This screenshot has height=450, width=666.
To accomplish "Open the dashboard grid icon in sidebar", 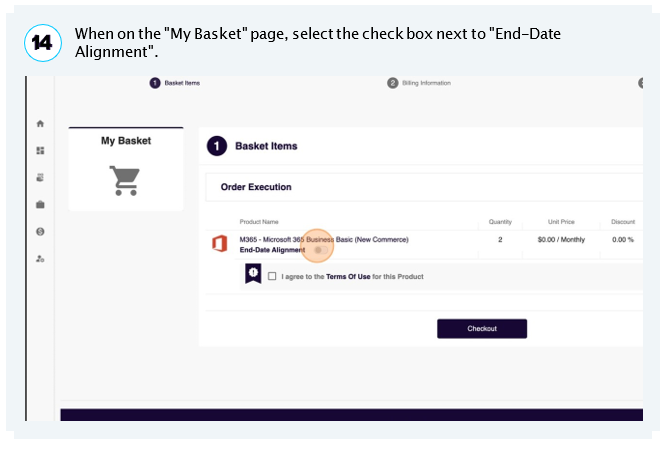I will (x=40, y=150).
